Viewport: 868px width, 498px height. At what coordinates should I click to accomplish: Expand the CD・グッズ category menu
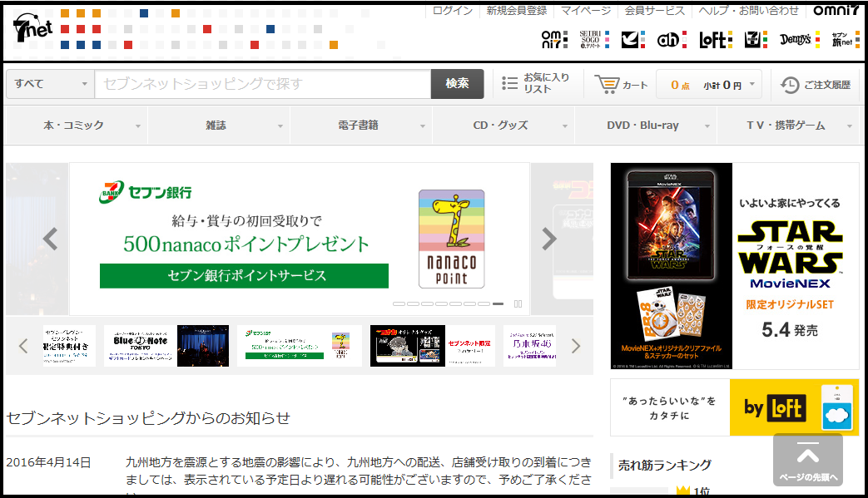[x=503, y=126]
